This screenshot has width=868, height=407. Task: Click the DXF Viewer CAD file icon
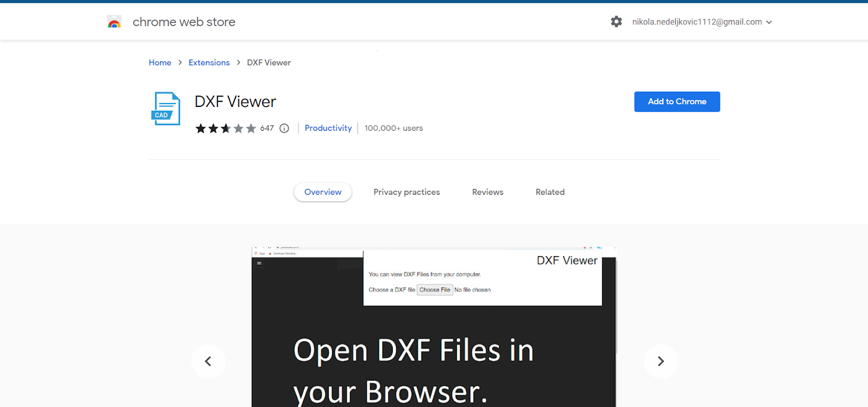(165, 109)
